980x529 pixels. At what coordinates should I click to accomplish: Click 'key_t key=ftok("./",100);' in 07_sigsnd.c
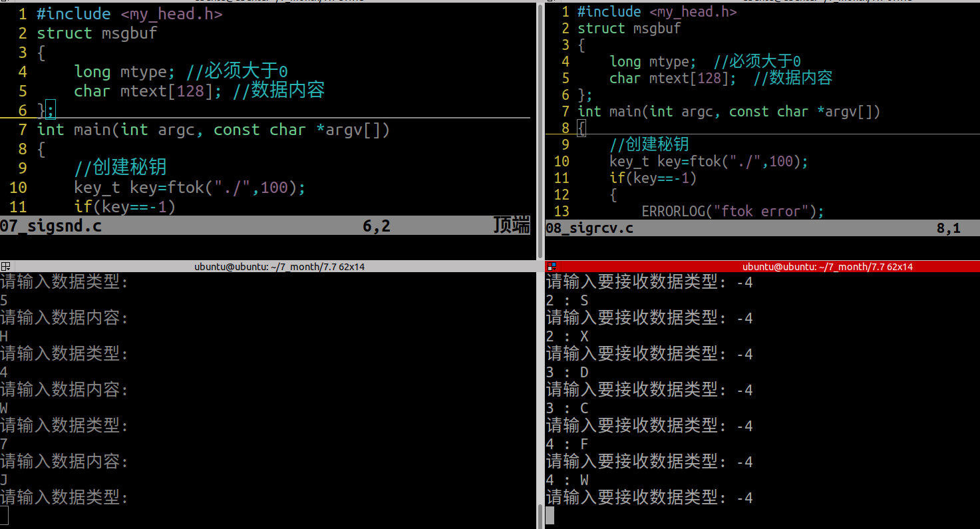click(x=190, y=188)
